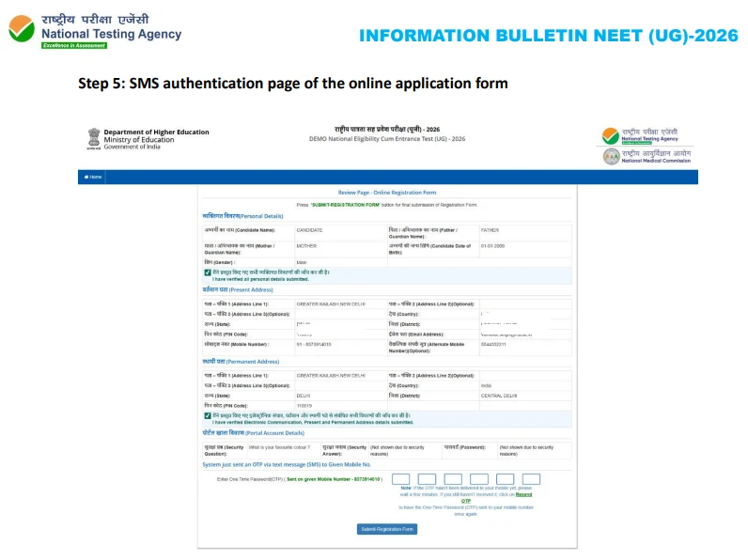Click the alternate mobile number value

click(493, 344)
